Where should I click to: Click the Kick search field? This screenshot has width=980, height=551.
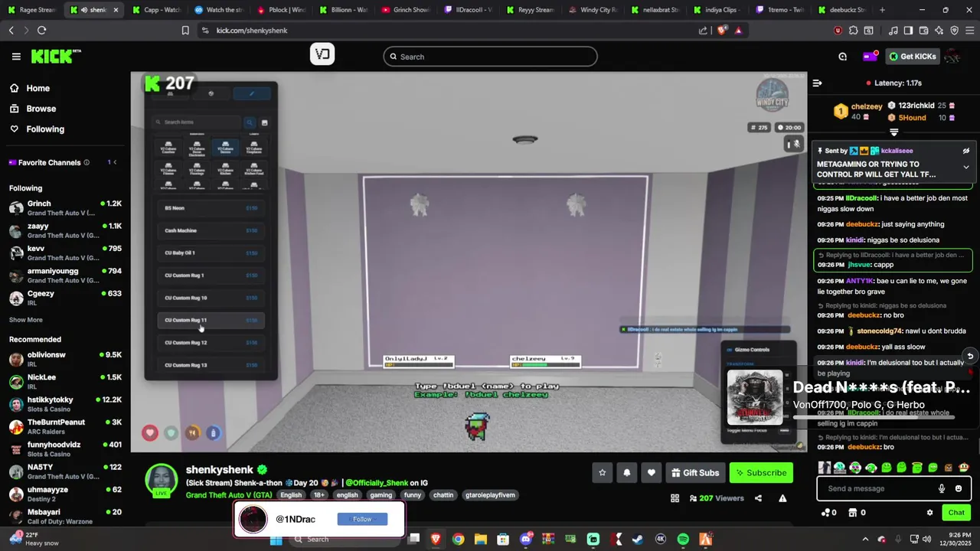pos(490,57)
